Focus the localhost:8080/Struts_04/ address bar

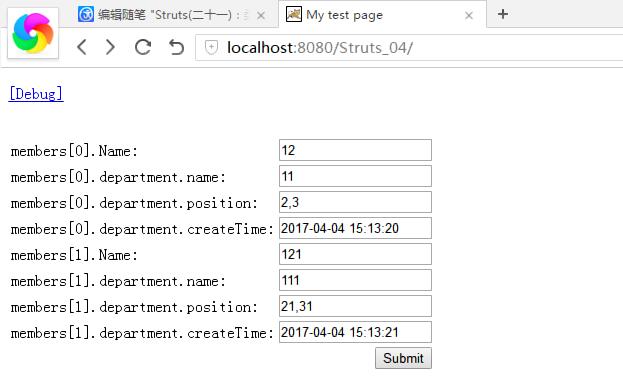pos(409,48)
